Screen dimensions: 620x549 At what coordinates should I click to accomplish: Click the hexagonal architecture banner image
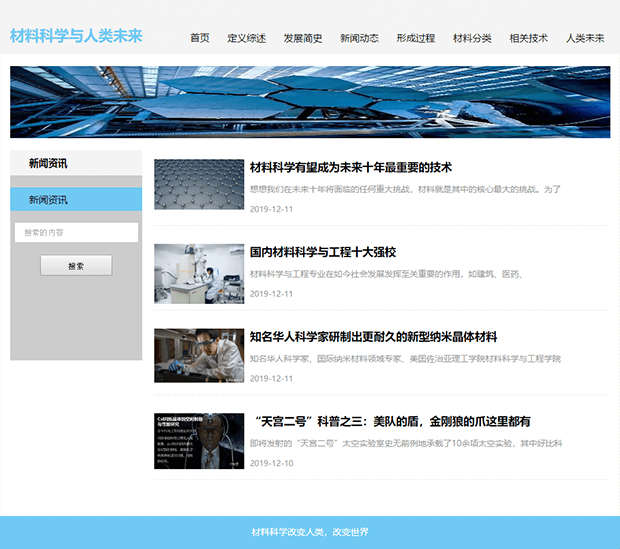coord(310,102)
